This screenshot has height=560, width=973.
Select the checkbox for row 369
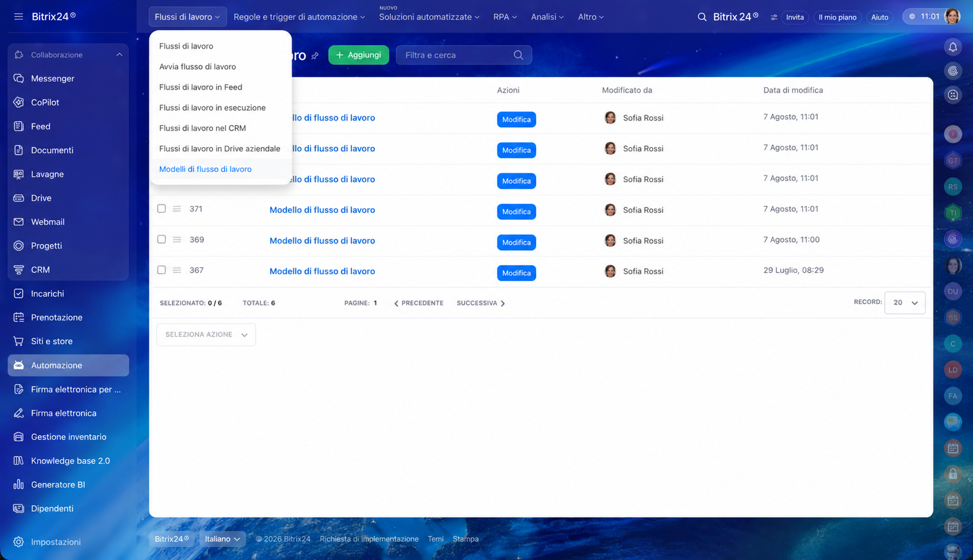[x=161, y=239]
